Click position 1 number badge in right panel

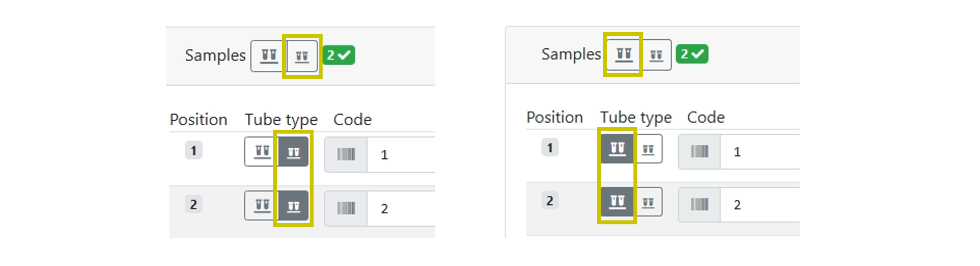550,148
